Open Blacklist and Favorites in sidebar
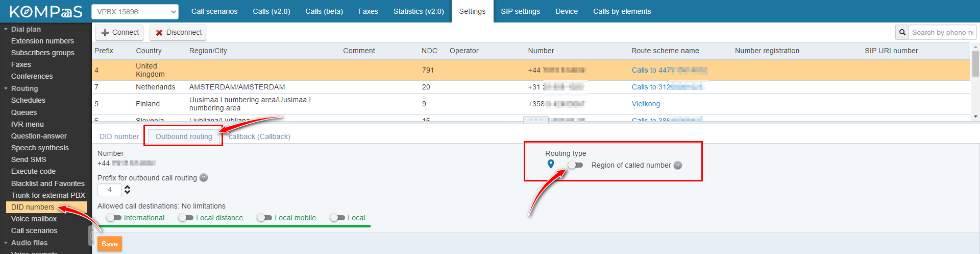 click(48, 183)
